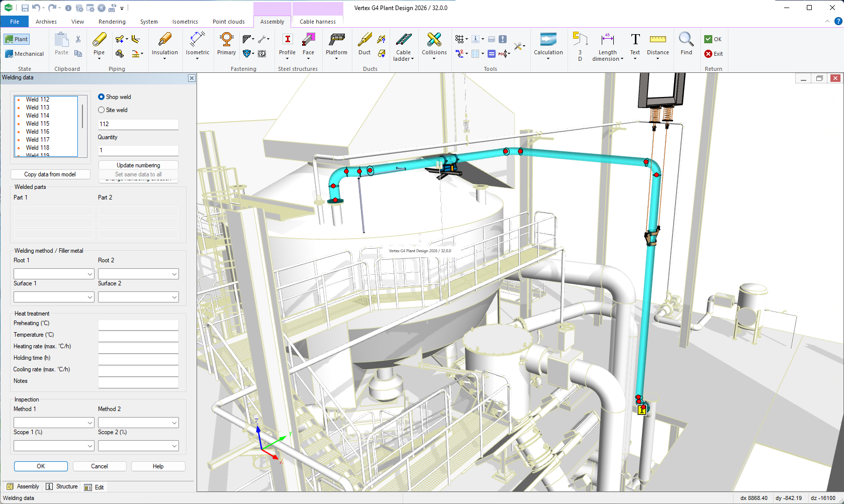Switch to the Cable harness tab
The height and width of the screenshot is (504, 844).
pos(317,22)
